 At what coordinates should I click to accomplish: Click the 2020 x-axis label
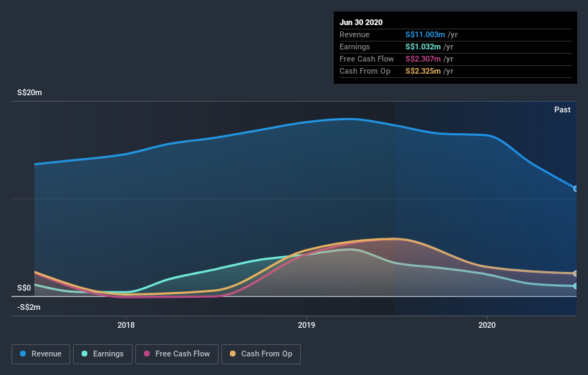[487, 325]
